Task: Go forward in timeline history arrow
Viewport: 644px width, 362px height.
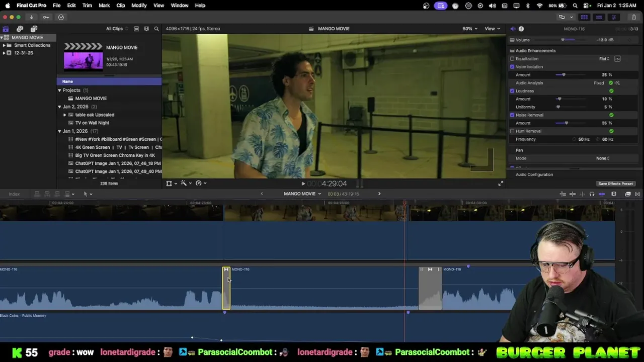Action: pyautogui.click(x=379, y=194)
